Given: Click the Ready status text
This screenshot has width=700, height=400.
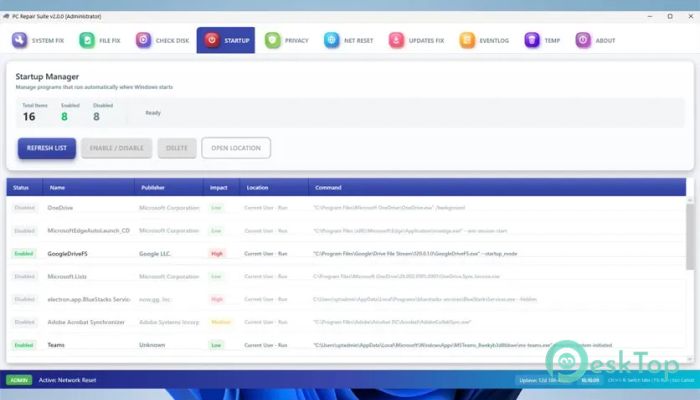Looking at the screenshot, I should [153, 113].
